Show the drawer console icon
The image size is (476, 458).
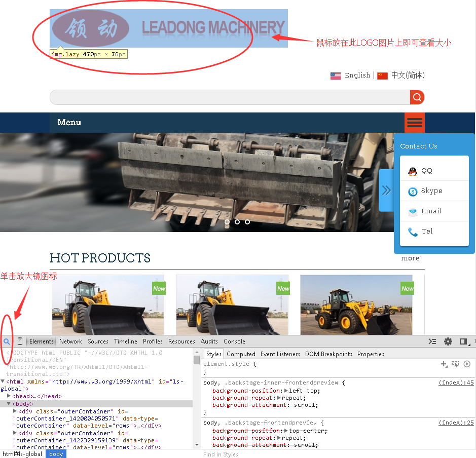(x=432, y=341)
